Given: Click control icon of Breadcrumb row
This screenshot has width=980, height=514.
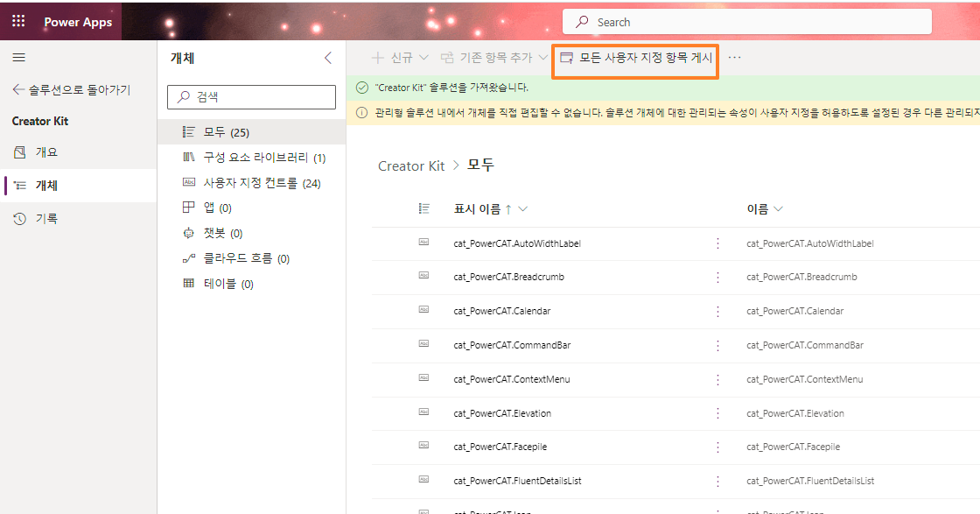Looking at the screenshot, I should click(423, 275).
